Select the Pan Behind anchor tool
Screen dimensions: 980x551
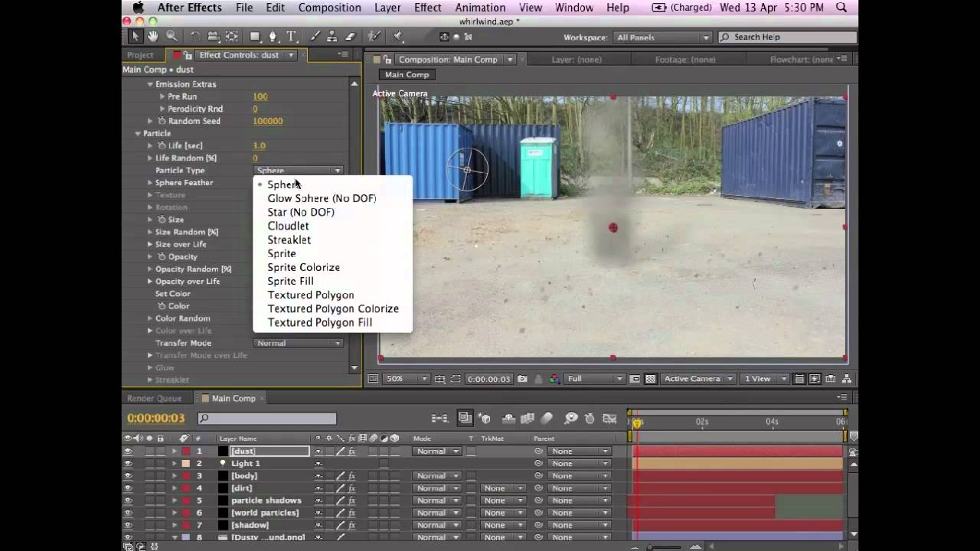click(231, 36)
